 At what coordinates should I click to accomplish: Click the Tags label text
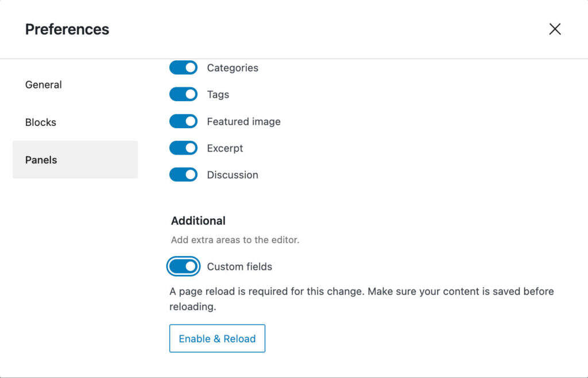point(218,94)
